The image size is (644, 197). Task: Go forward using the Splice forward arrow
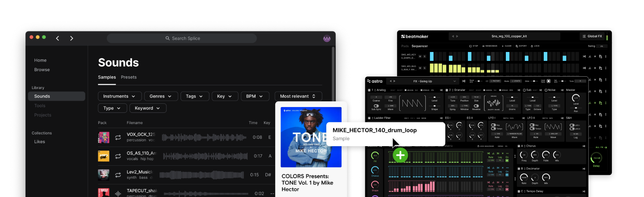tap(72, 38)
